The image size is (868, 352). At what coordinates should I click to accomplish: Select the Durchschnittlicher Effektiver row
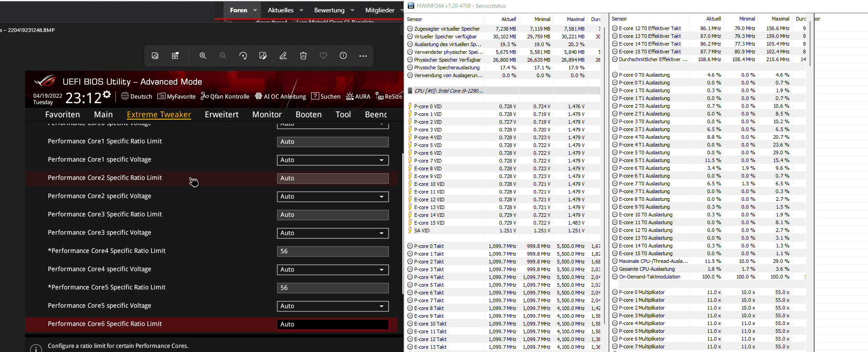[708, 59]
